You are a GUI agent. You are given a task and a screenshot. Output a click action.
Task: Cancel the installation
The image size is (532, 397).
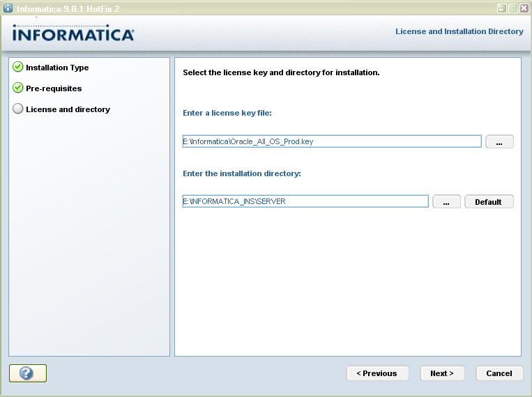(499, 373)
